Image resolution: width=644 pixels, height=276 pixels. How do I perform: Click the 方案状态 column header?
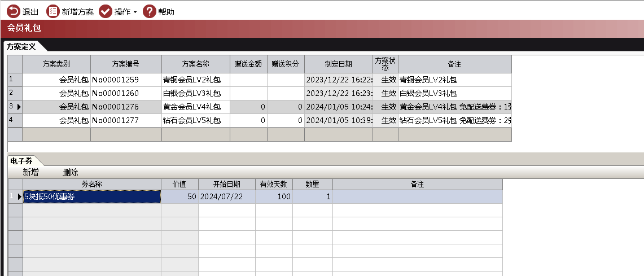point(385,64)
